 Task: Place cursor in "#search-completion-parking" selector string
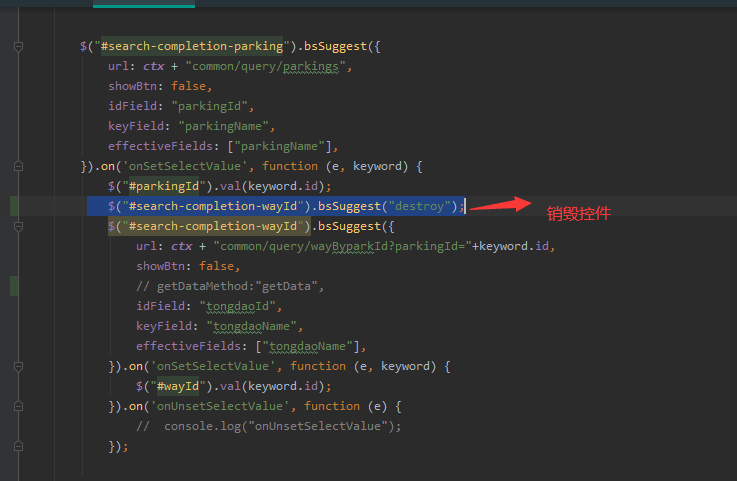coord(192,46)
